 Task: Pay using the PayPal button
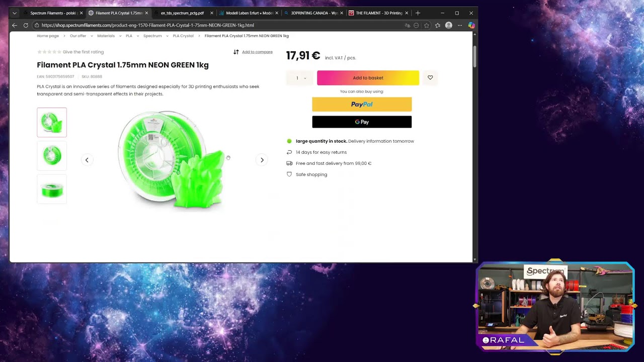pyautogui.click(x=362, y=104)
